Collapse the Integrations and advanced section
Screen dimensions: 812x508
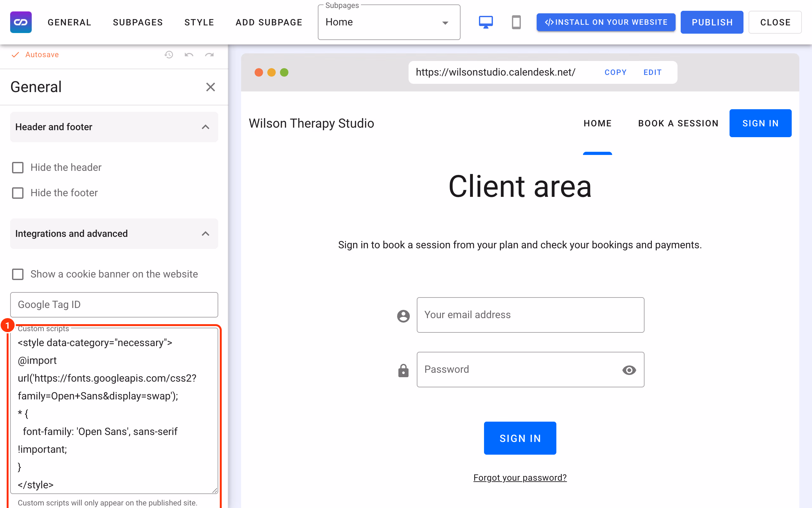coord(114,233)
